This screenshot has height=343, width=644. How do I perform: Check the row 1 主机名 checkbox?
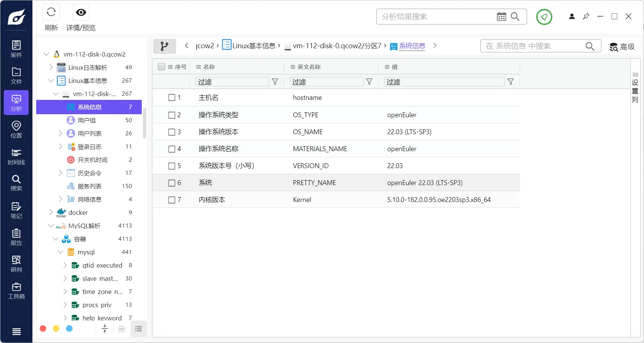point(172,98)
